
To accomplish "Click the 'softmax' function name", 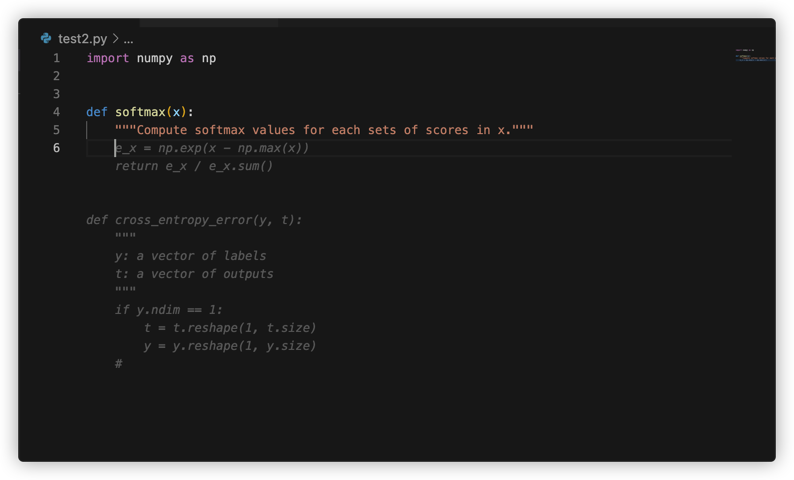I will [x=140, y=112].
